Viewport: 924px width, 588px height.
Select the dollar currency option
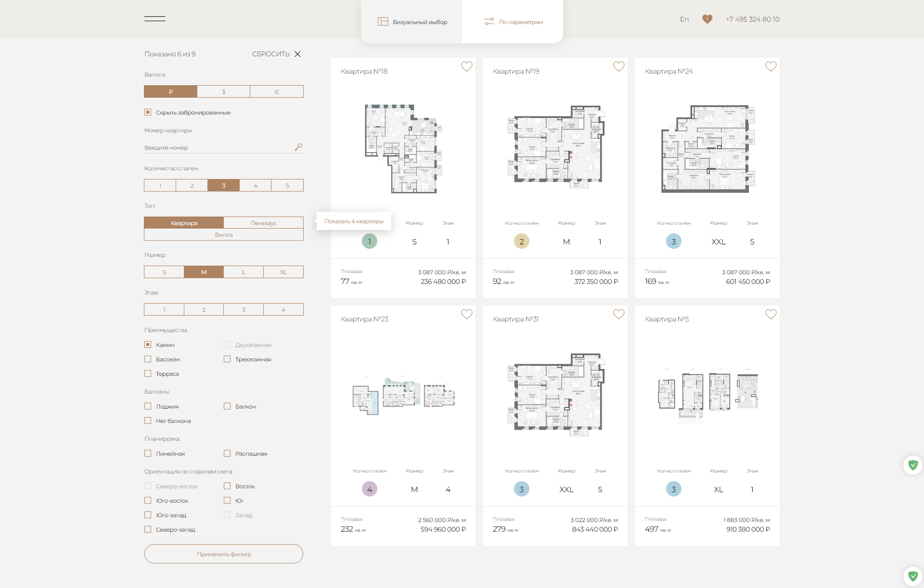click(x=223, y=91)
